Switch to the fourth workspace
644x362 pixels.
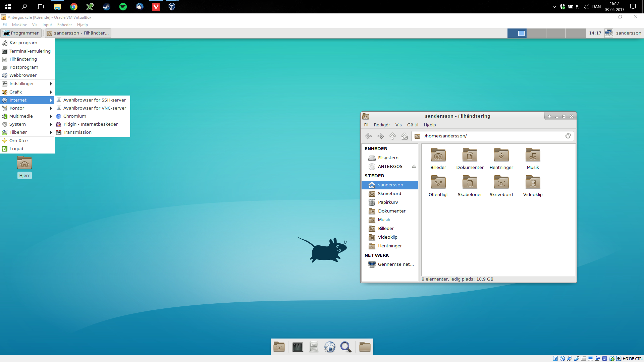[x=576, y=33]
